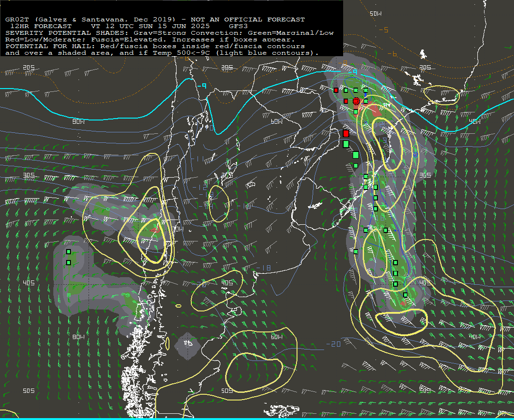Click the westernmost 20S latitude label
This screenshot has height=420, width=514.
point(29,67)
